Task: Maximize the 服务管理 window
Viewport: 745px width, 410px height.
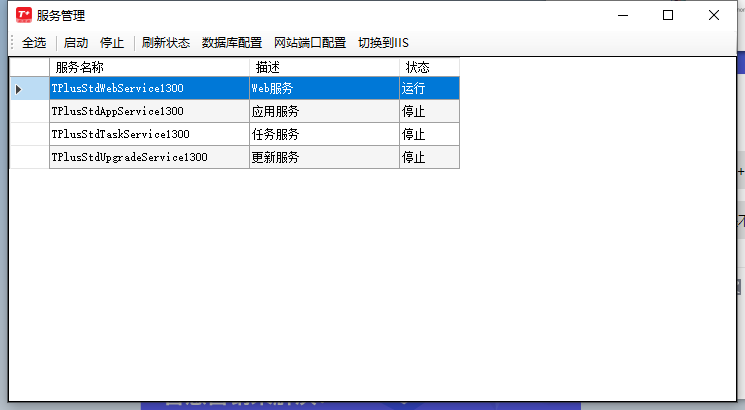Action: 668,15
